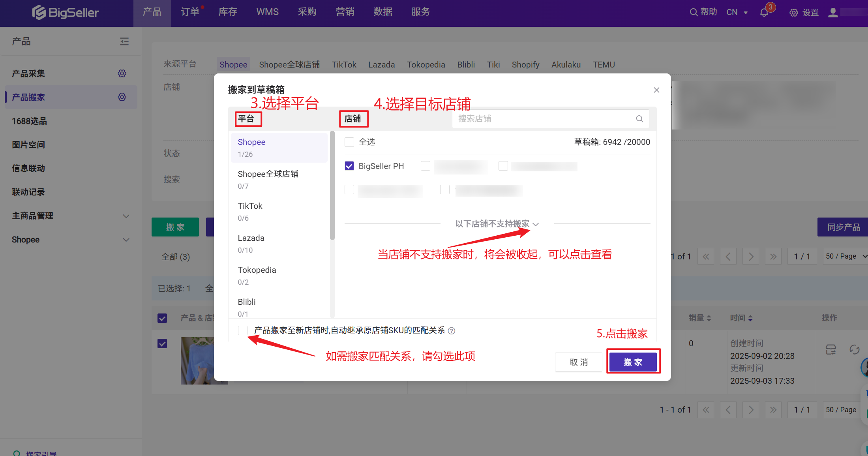This screenshot has height=456, width=868.
Task: Open 库存 top menu
Action: (228, 12)
